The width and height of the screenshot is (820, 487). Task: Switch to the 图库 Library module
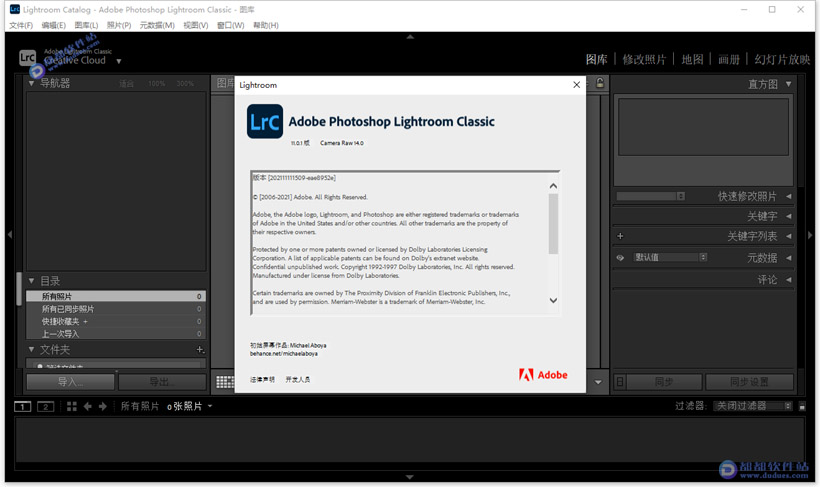pos(596,60)
